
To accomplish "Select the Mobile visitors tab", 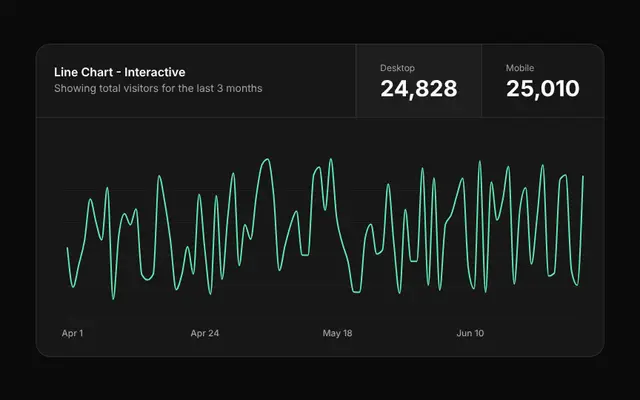I will coord(543,81).
